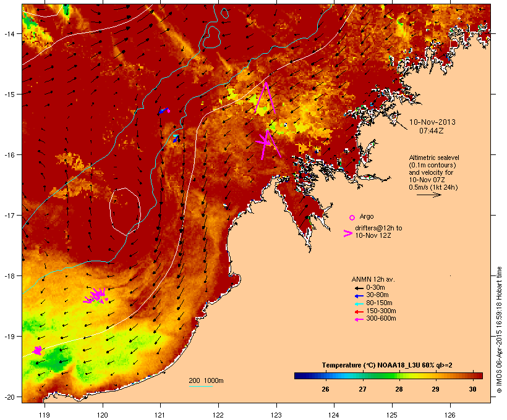
Task: Click the '-15' latitude axis label
Action: click(9, 94)
